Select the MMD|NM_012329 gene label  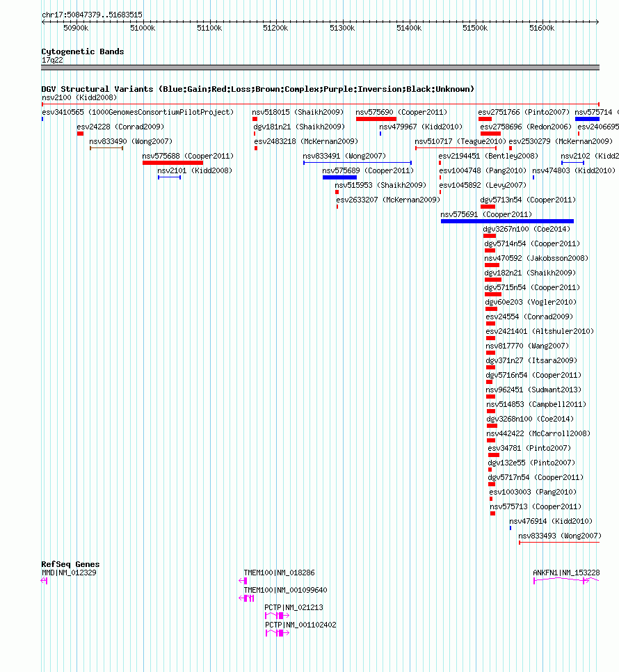point(69,573)
